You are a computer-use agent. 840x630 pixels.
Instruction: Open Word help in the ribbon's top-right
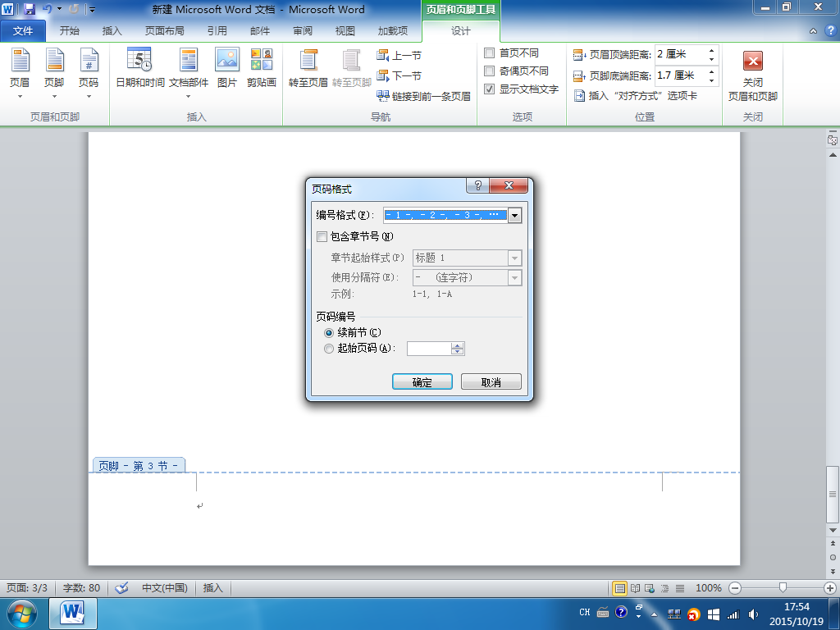pos(830,31)
